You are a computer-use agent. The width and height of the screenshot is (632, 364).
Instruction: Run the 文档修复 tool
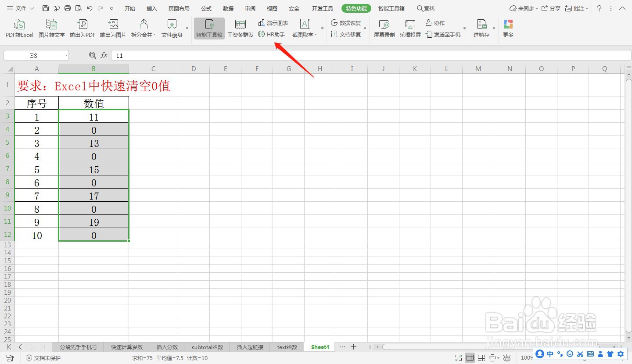pyautogui.click(x=346, y=34)
